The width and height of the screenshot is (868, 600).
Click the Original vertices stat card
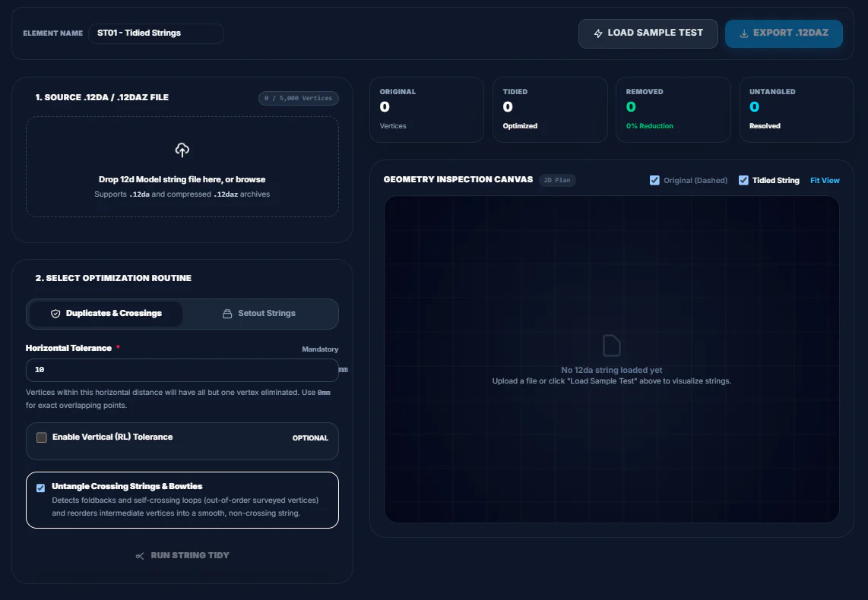coord(427,109)
